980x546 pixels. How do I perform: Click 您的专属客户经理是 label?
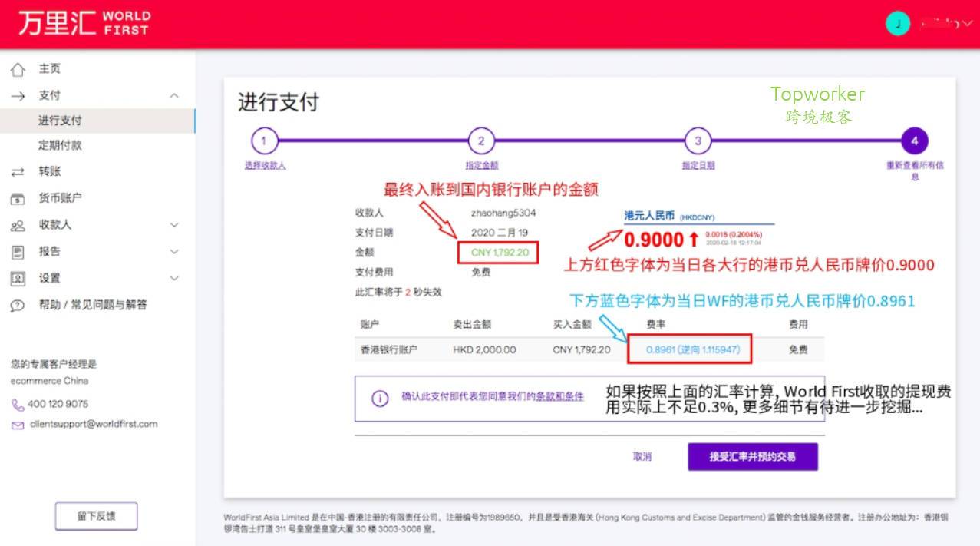54,364
